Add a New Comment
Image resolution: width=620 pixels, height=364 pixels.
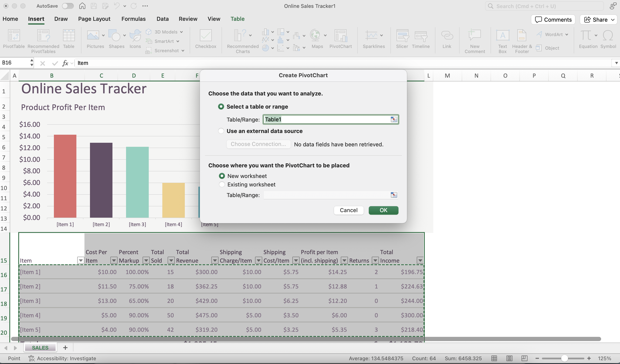475,41
